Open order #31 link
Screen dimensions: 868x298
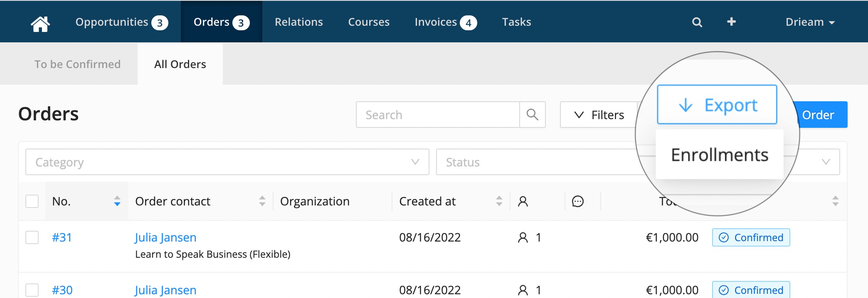pyautogui.click(x=62, y=237)
